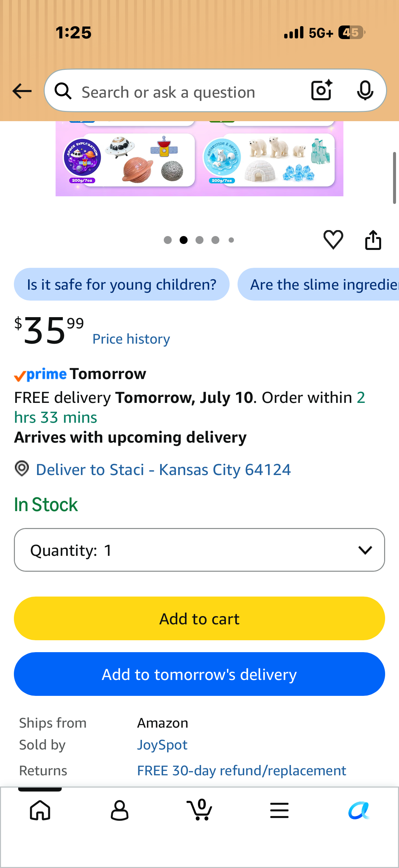Click the Quantity dropdown chevron arrow
399x868 pixels.
coord(365,550)
